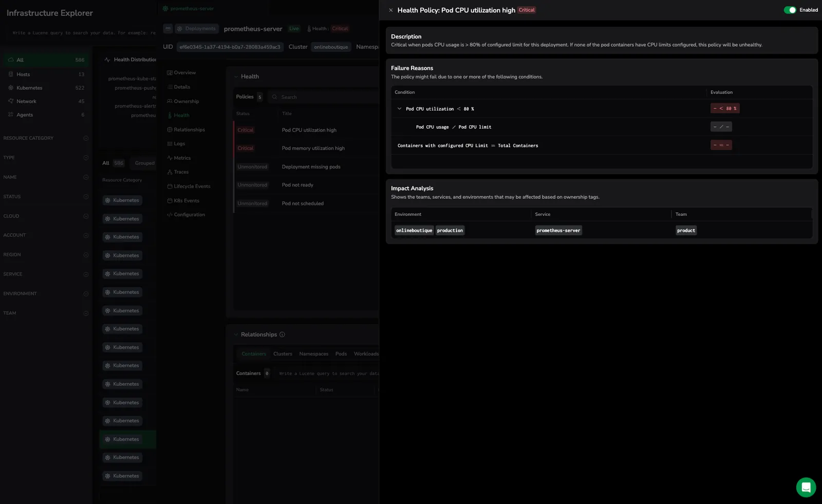Expand the Name facet
Viewport: 822px width, 504px height.
pos(86,177)
